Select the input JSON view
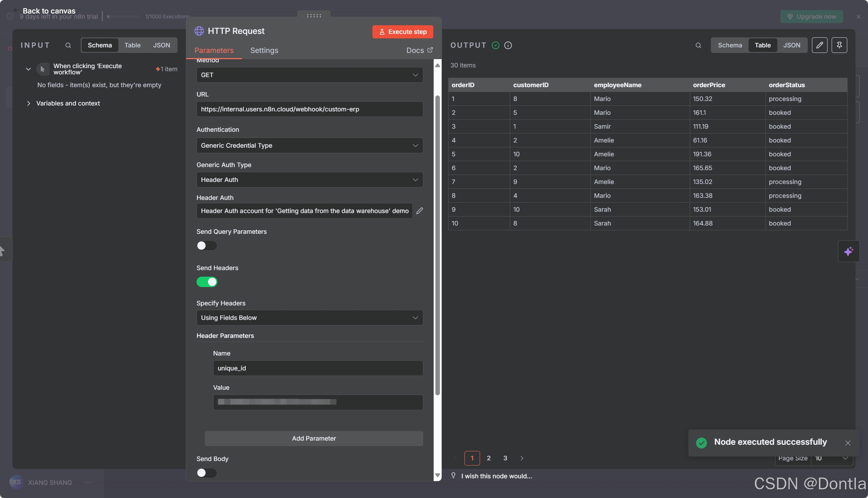This screenshot has width=868, height=498. 162,45
